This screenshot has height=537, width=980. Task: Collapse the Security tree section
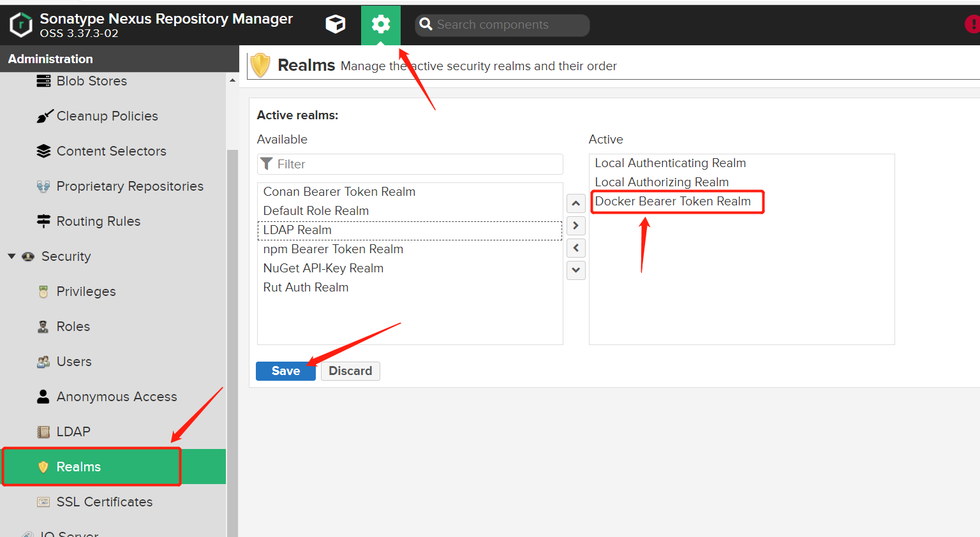(x=11, y=256)
